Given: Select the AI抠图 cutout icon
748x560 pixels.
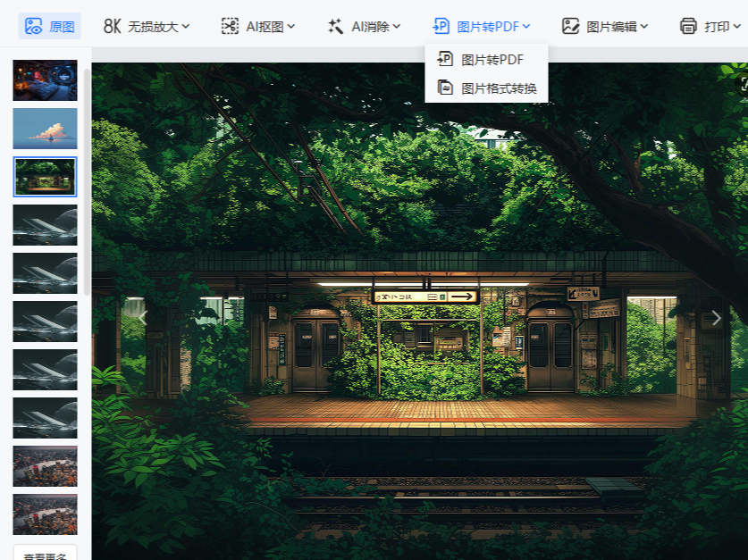Looking at the screenshot, I should click(x=230, y=26).
